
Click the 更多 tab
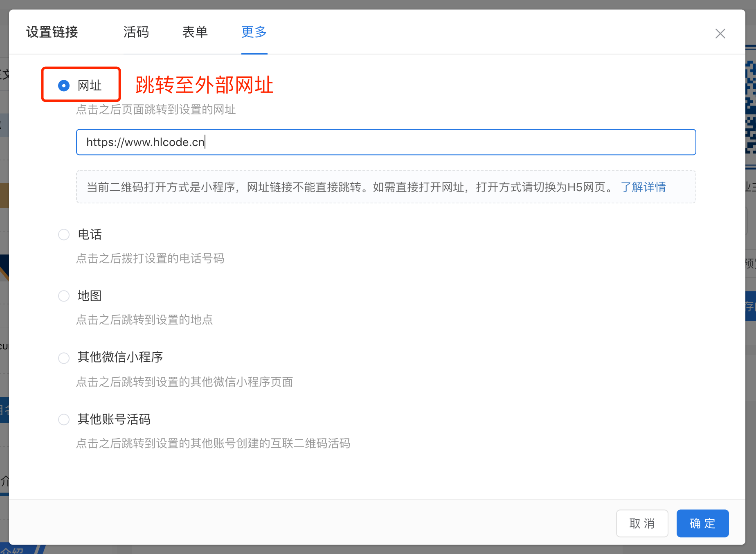[x=254, y=32]
